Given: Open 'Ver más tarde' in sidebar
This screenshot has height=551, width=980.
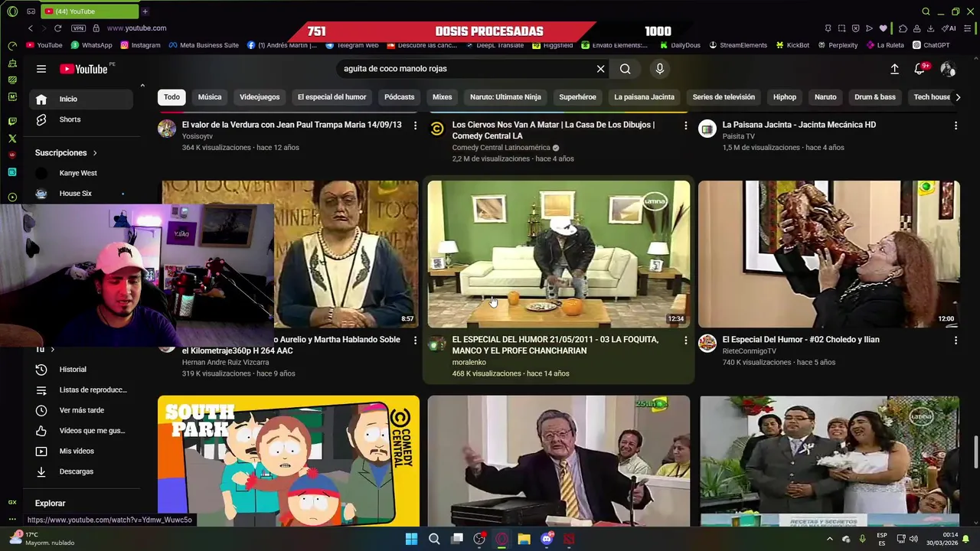Looking at the screenshot, I should pos(81,410).
